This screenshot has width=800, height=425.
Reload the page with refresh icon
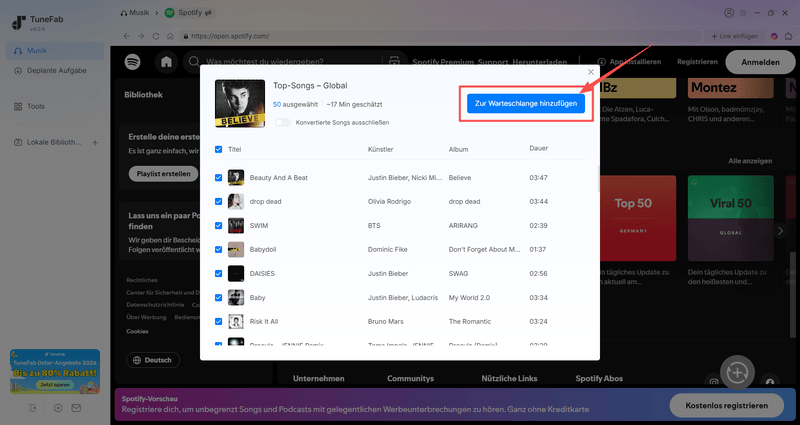(156, 36)
